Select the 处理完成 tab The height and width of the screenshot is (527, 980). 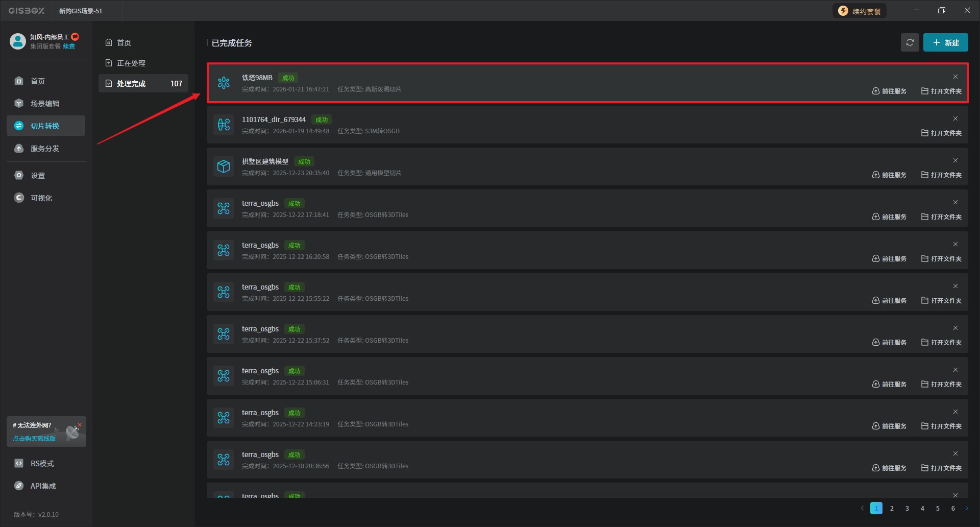(x=131, y=84)
